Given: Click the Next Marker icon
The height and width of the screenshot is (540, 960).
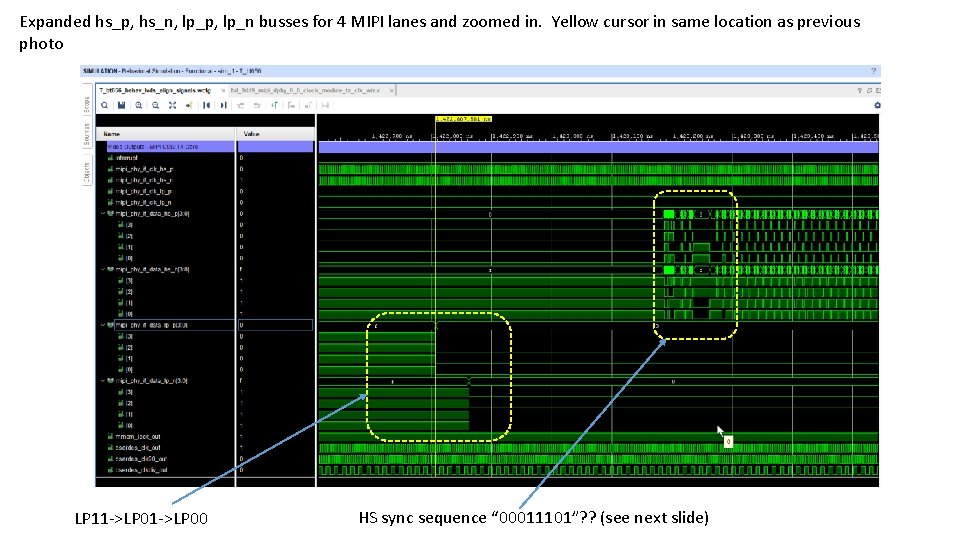Looking at the screenshot, I should click(x=308, y=105).
